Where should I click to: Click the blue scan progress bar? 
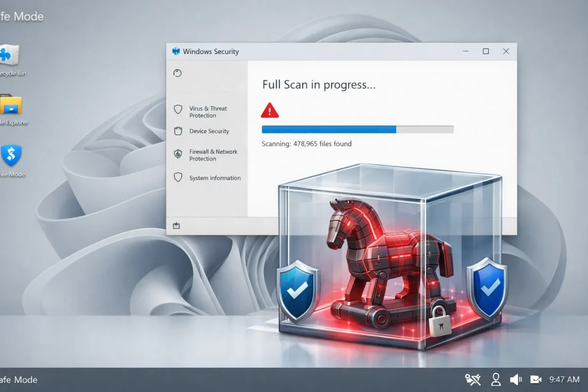[357, 129]
